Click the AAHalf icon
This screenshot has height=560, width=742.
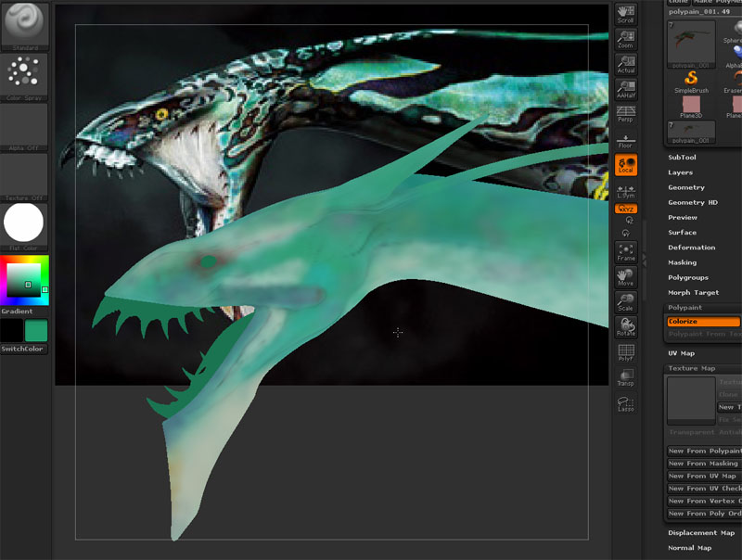coord(625,89)
